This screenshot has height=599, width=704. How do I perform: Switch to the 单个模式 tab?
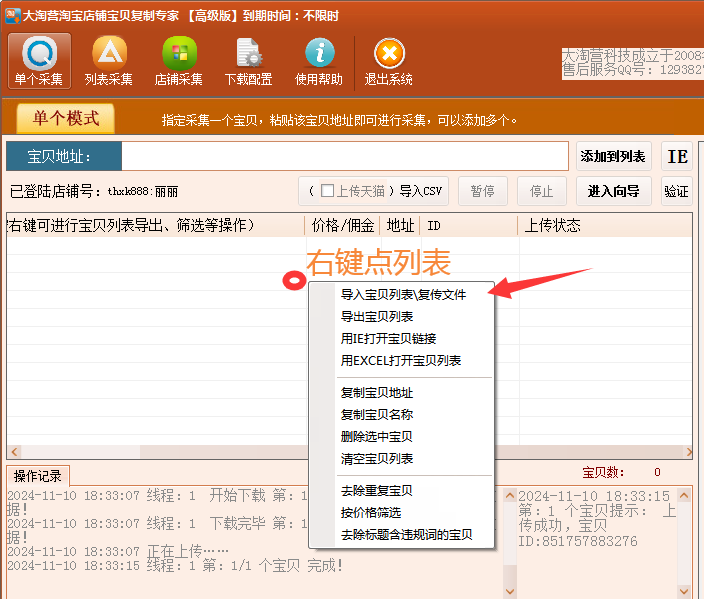point(66,119)
